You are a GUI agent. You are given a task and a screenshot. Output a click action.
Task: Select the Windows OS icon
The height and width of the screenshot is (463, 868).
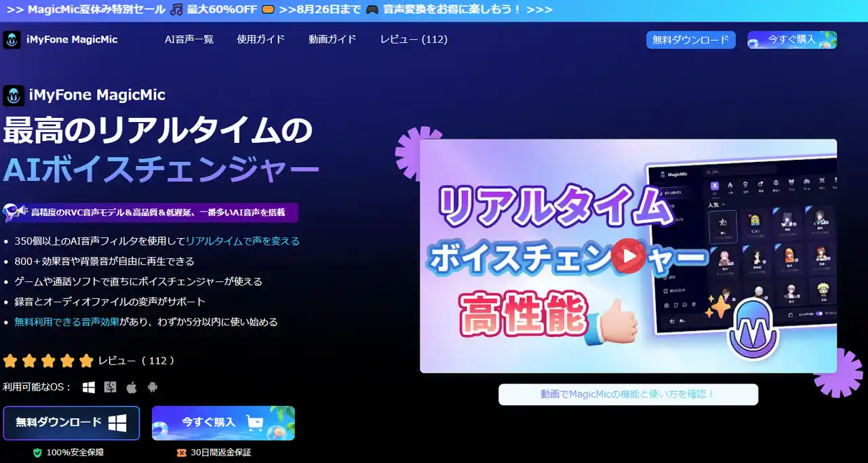tap(89, 387)
